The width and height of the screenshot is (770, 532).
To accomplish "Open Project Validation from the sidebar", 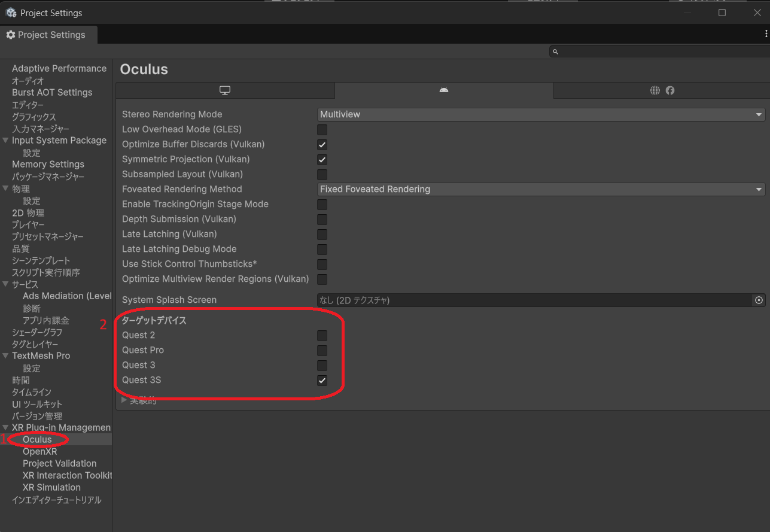I will (60, 463).
